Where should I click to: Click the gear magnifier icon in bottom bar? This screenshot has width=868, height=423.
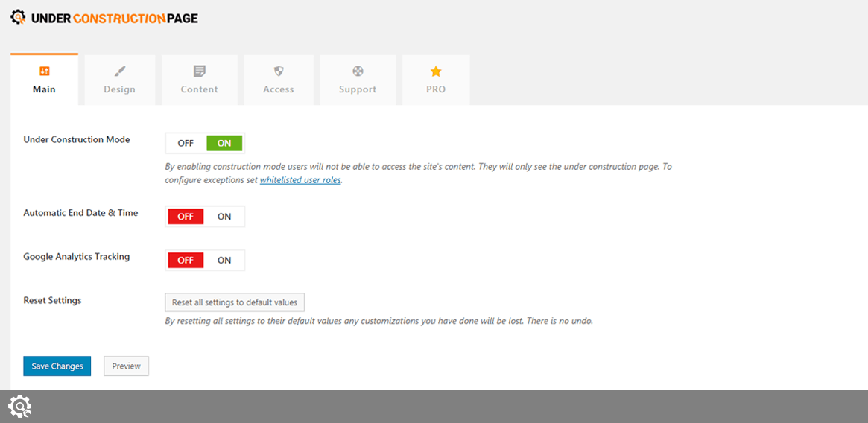click(19, 406)
